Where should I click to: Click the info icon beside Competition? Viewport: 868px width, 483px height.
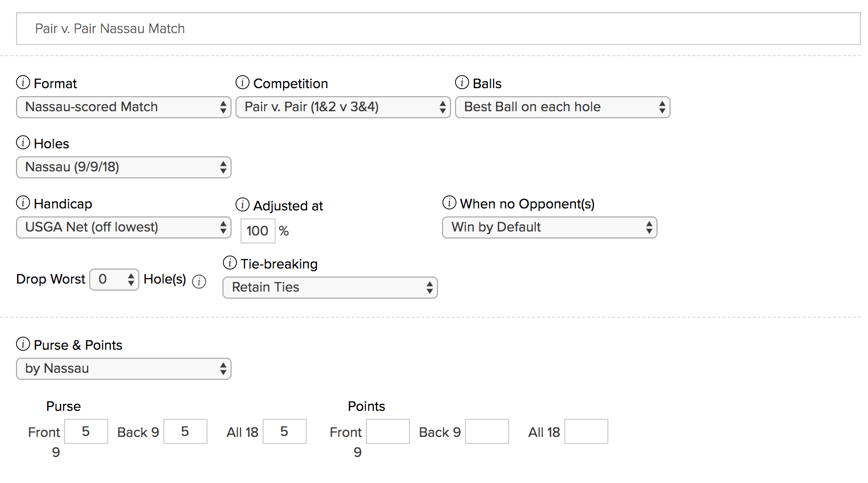(x=243, y=82)
